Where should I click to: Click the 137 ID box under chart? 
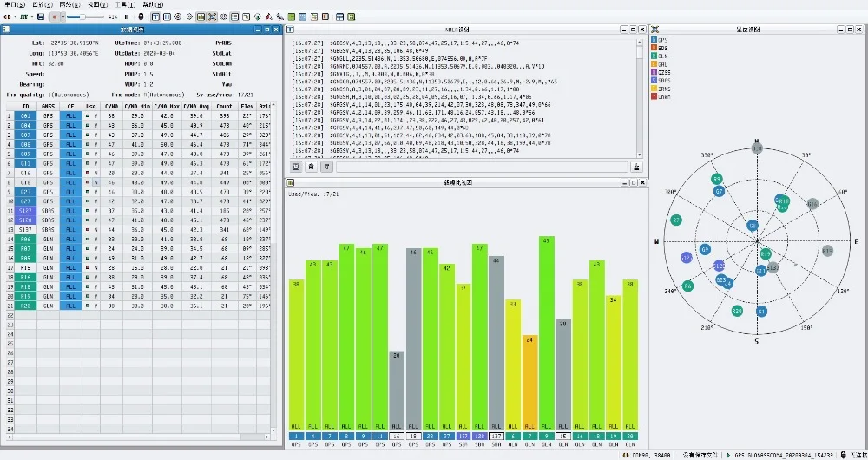point(496,437)
